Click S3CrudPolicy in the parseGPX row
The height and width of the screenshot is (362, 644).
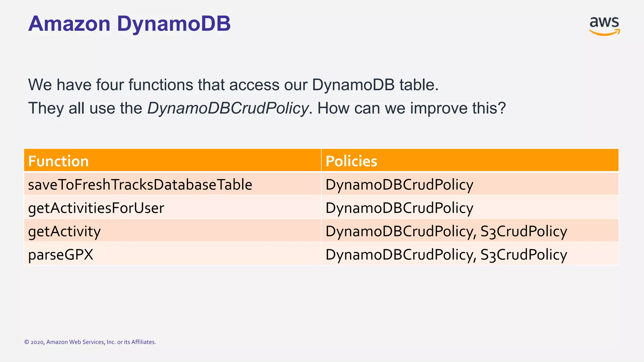coord(524,255)
